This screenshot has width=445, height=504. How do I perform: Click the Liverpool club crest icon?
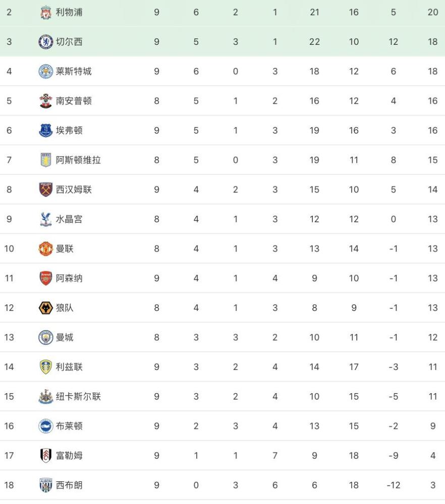45,12
